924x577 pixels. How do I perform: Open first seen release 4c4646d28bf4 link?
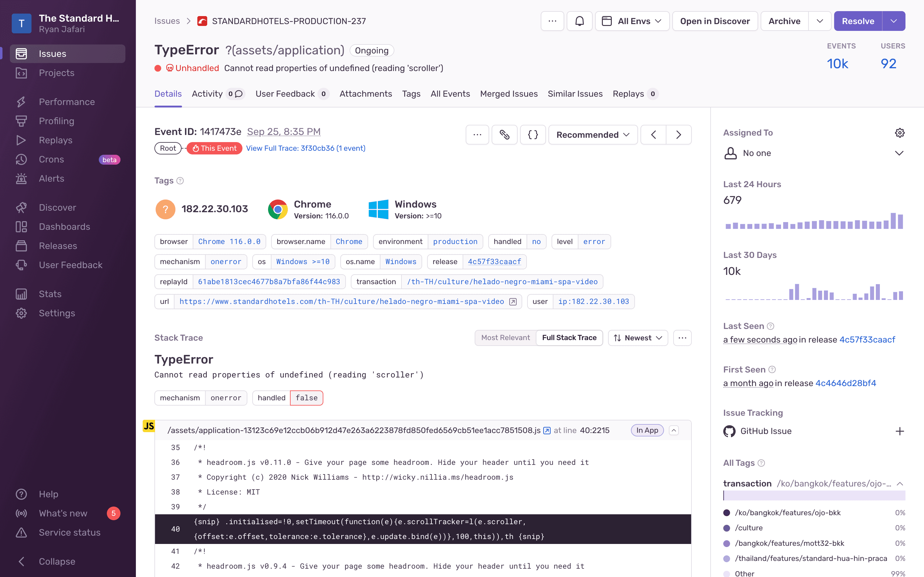(x=846, y=383)
